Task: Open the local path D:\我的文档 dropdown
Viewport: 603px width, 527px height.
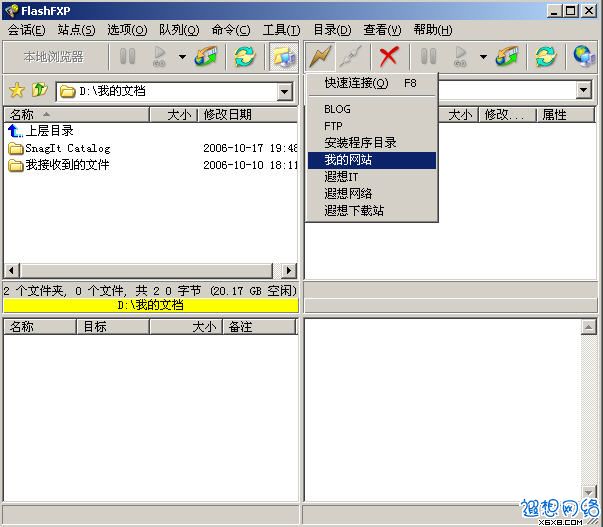Action: pyautogui.click(x=285, y=92)
